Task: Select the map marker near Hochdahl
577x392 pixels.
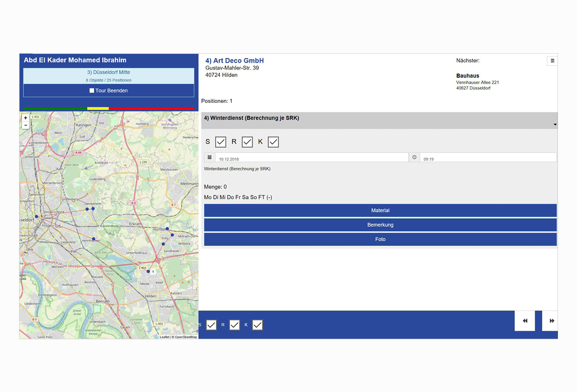Action: [x=167, y=228]
